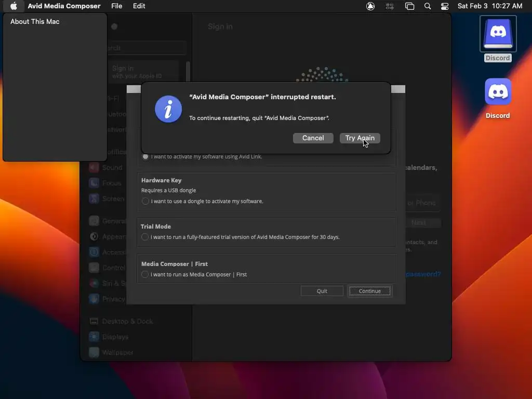The width and height of the screenshot is (532, 399).
Task: Open Sound in System Settings sidebar
Action: pos(106,167)
